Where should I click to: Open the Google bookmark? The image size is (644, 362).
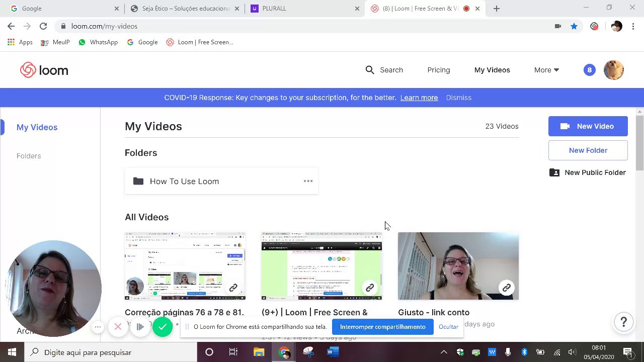coord(142,42)
